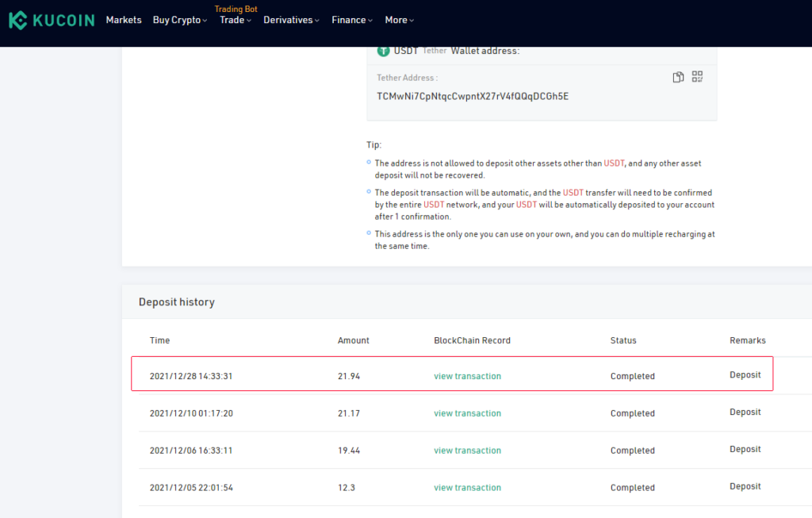
Task: Open the Markets page
Action: pos(124,20)
